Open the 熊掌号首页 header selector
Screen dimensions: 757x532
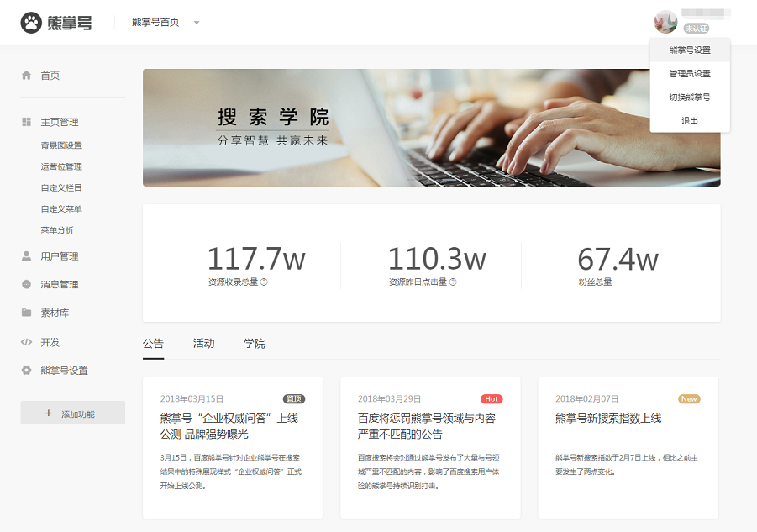point(166,22)
